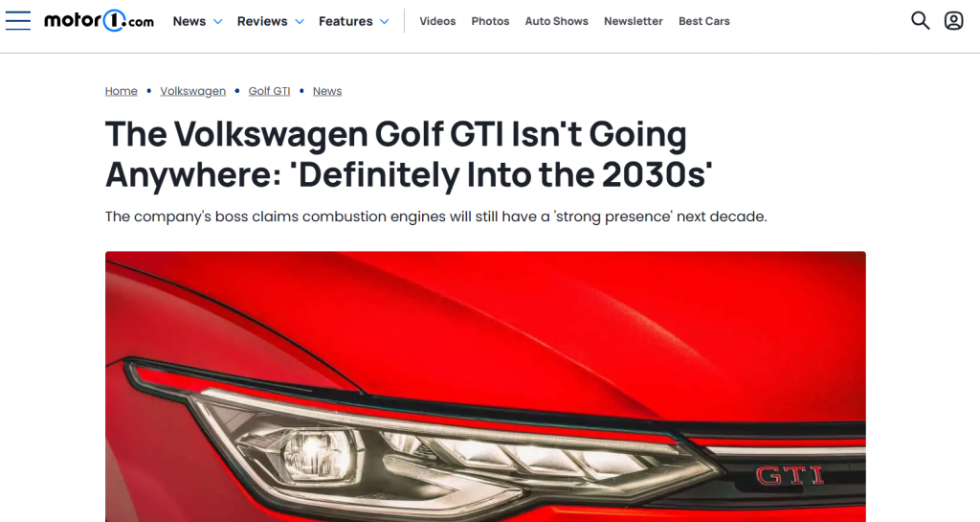This screenshot has width=980, height=522.
Task: Expand the News dropdown chevron
Action: click(x=217, y=22)
